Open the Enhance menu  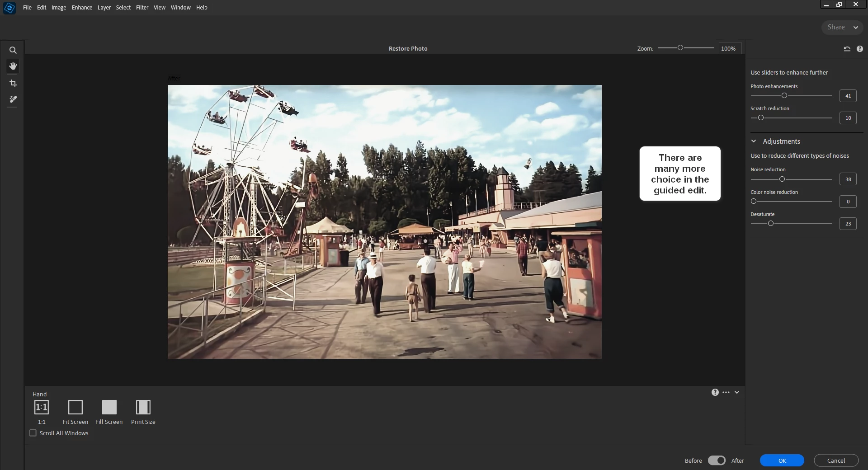coord(82,8)
